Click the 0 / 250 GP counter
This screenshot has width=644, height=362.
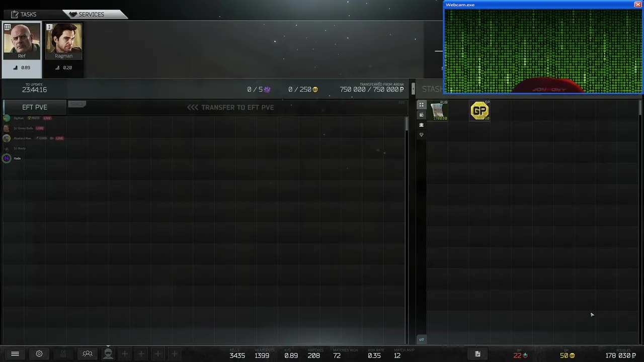tap(303, 89)
